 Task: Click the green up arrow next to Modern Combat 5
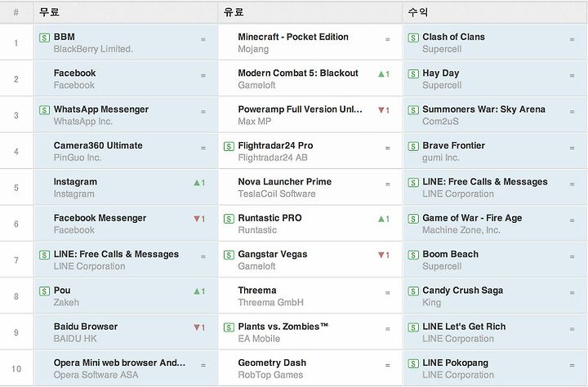pos(381,73)
